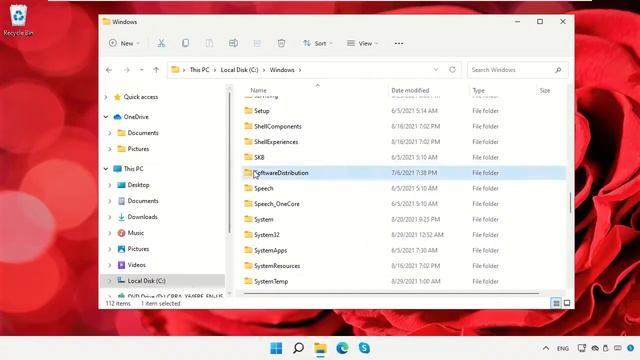The width and height of the screenshot is (640, 360).
Task: Go forward with the right arrow
Action: pos(127,70)
